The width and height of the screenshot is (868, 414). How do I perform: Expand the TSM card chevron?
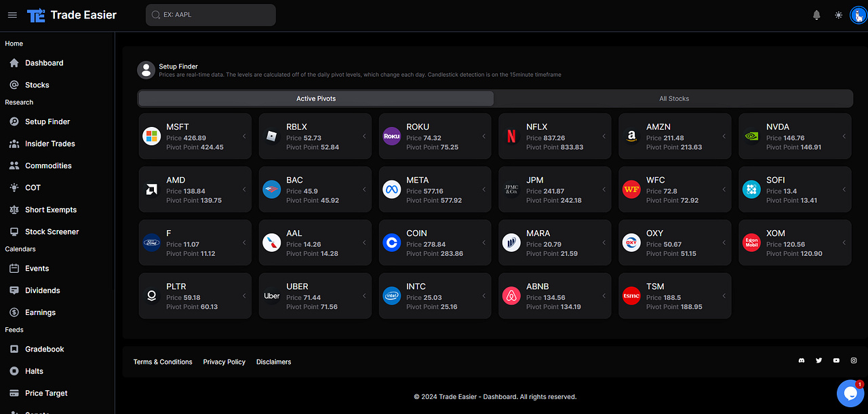[x=724, y=296]
